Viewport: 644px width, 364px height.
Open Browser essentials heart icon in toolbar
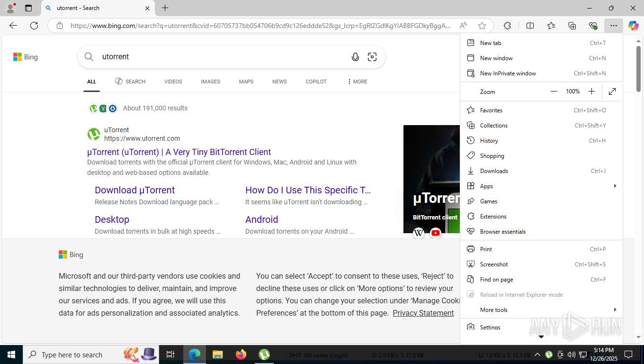click(x=593, y=26)
